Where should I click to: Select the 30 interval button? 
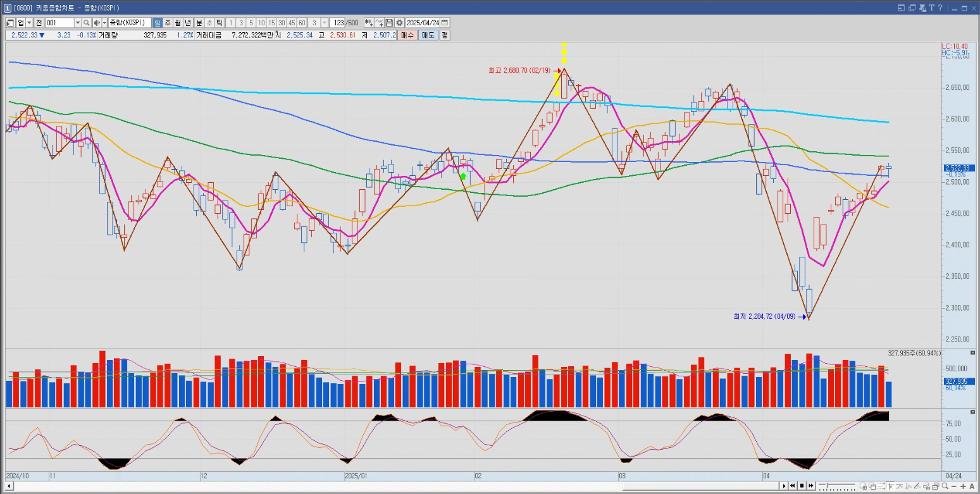(282, 22)
